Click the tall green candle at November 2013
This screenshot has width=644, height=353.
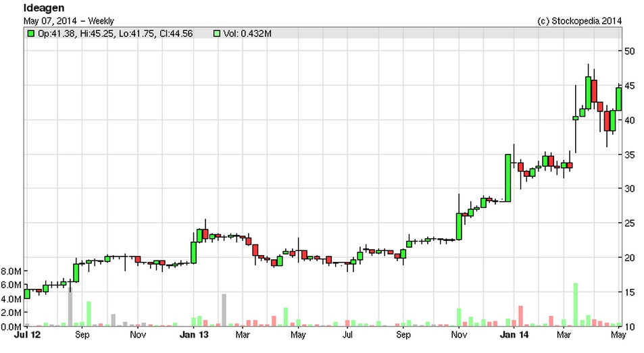[x=459, y=226]
